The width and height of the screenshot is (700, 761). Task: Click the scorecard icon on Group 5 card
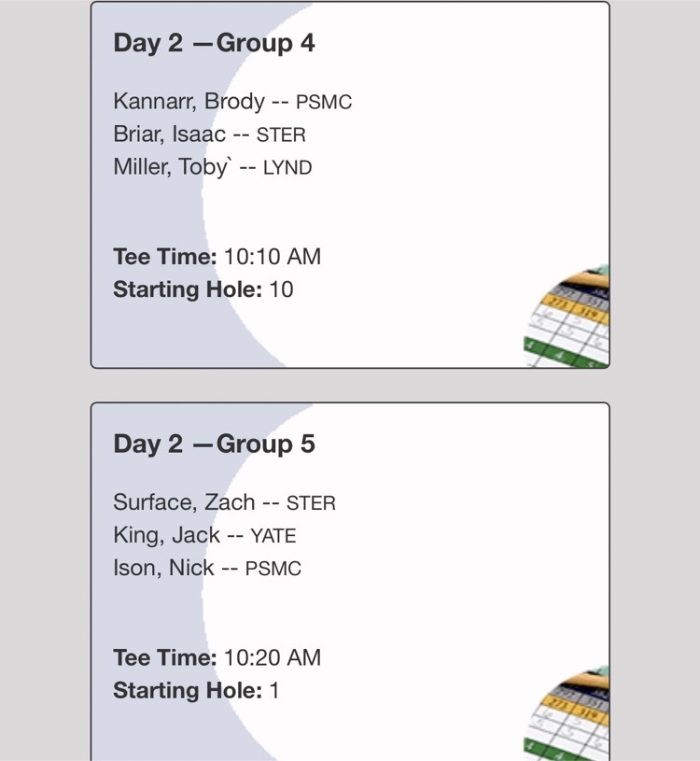567,713
